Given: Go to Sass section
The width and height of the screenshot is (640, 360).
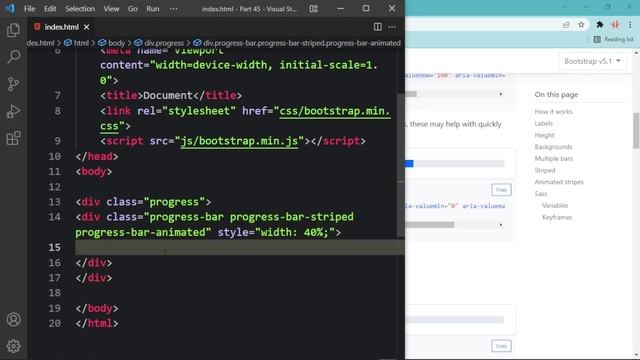Looking at the screenshot, I should pos(541,193).
